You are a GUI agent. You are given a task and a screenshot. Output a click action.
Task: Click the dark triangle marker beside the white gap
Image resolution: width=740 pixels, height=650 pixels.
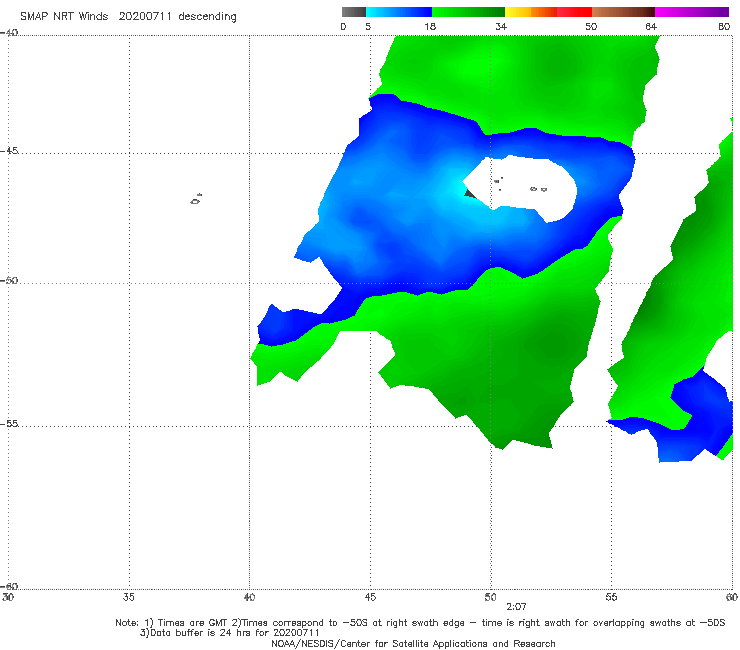(x=471, y=194)
